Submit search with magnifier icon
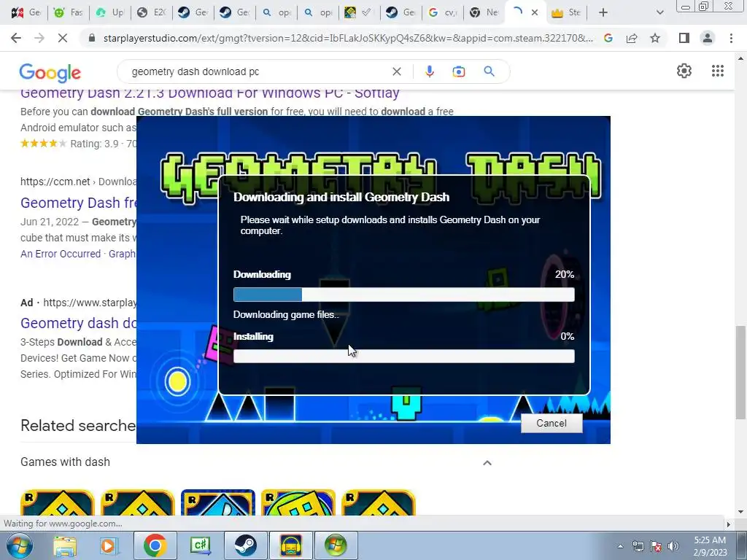747x560 pixels. (489, 71)
